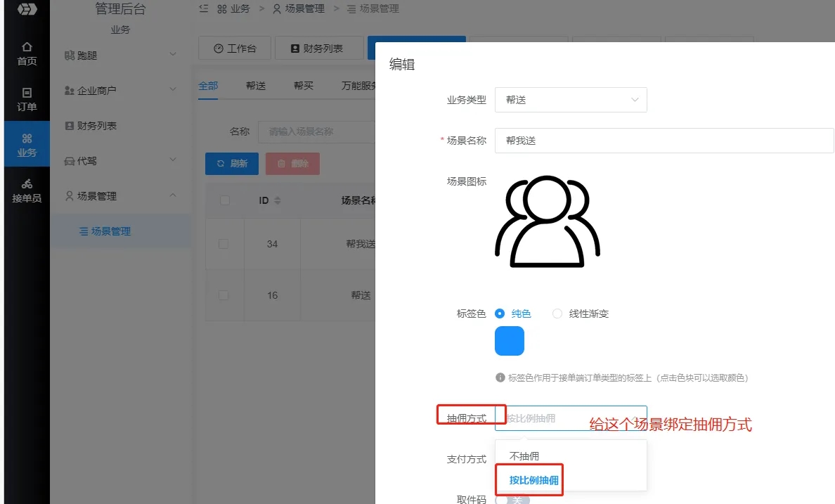Choose 按比例抽佣 from the dropdown list
Screen dimensions: 835x504
pyautogui.click(x=533, y=480)
